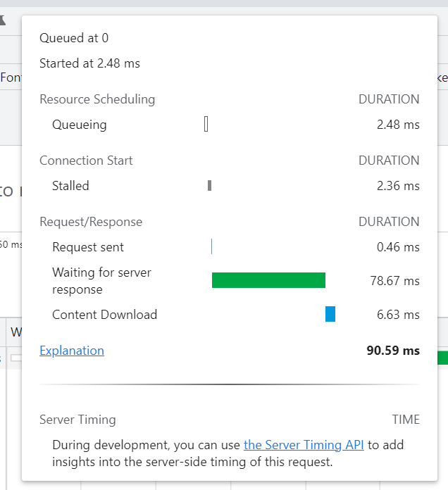Click the Connection Start section header

(x=86, y=161)
